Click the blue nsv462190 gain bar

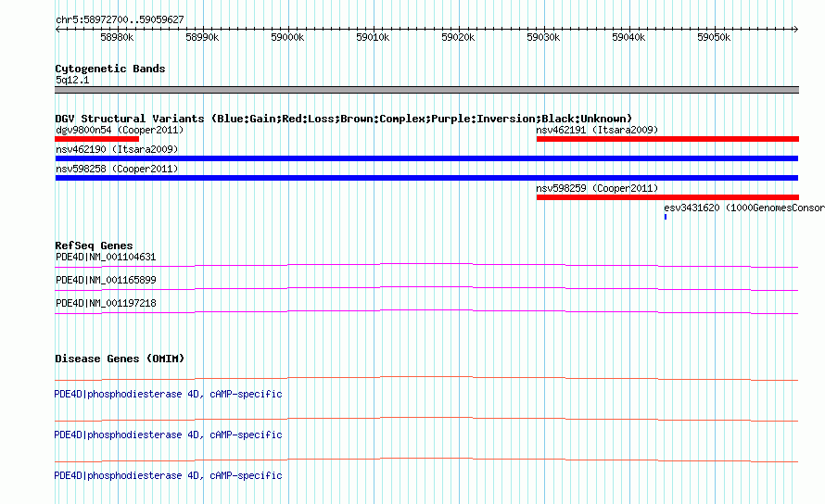point(426,158)
